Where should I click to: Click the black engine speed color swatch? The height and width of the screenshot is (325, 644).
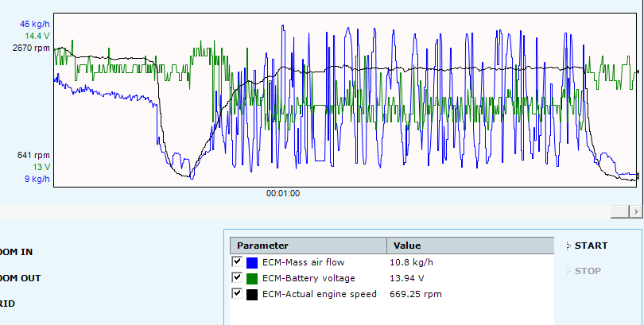(252, 294)
